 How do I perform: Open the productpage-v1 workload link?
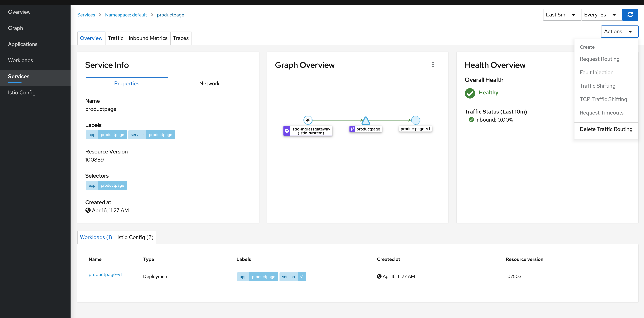(105, 274)
